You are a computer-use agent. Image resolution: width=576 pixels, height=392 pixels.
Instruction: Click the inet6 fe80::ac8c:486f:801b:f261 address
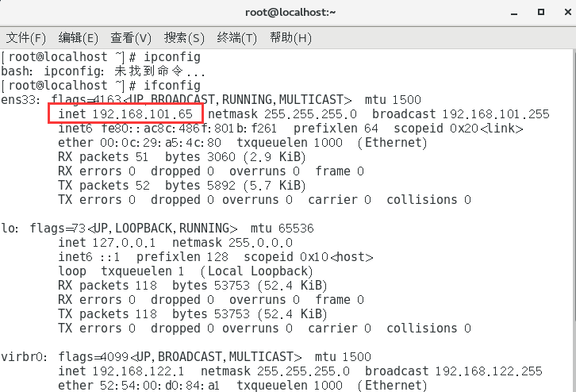click(167, 129)
